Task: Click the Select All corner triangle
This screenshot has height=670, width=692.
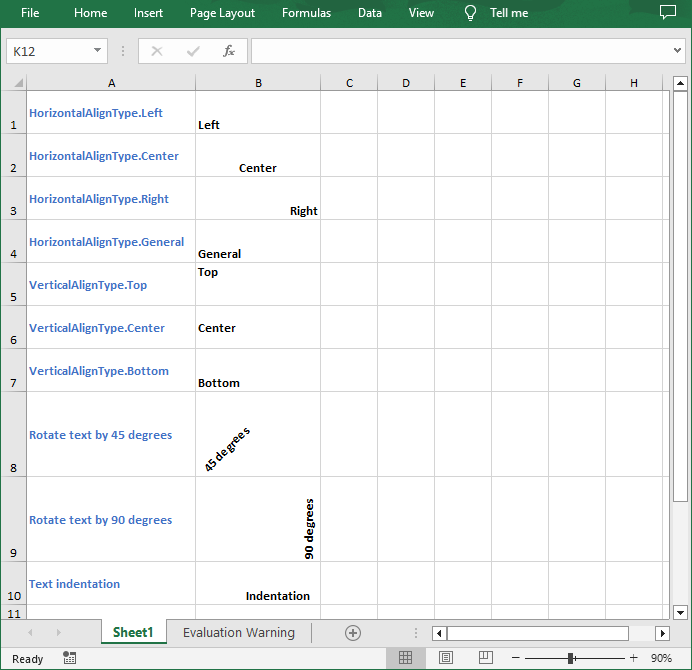Action: (18, 83)
